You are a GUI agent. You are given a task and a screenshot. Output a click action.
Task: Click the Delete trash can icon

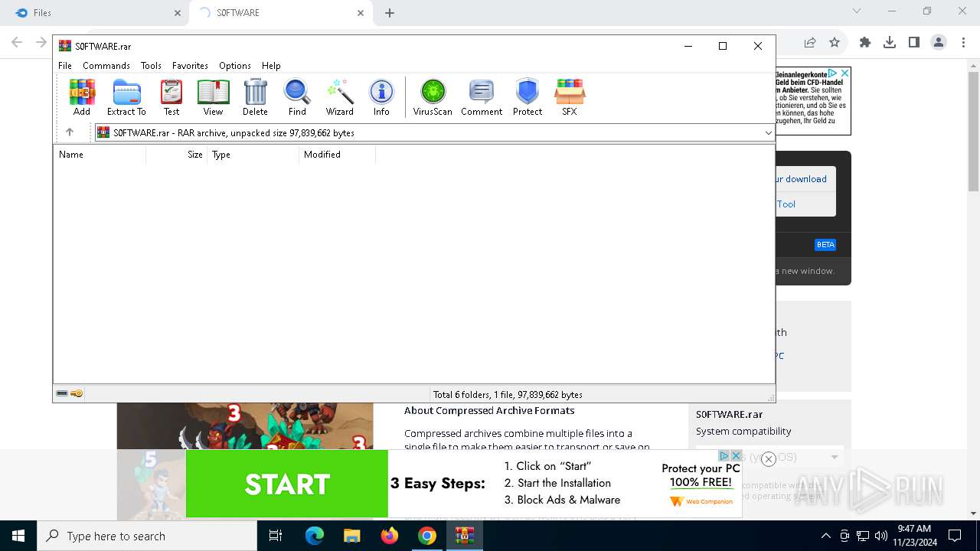(255, 97)
